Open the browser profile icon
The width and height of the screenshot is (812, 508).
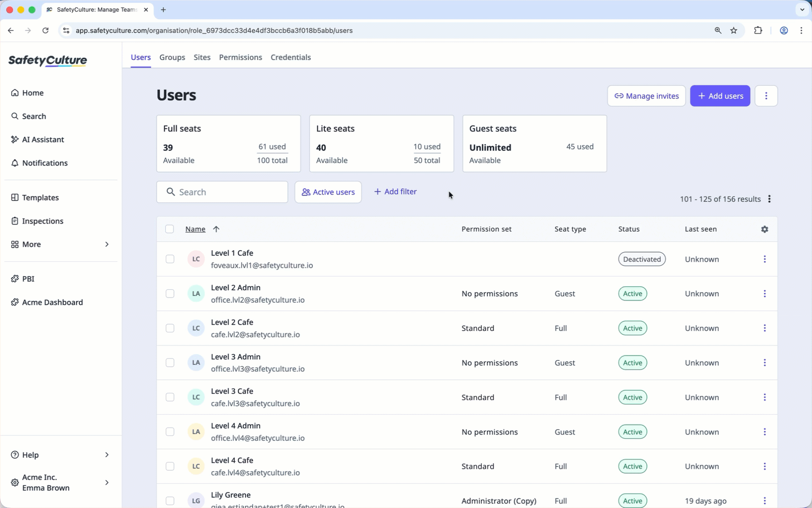(x=784, y=30)
